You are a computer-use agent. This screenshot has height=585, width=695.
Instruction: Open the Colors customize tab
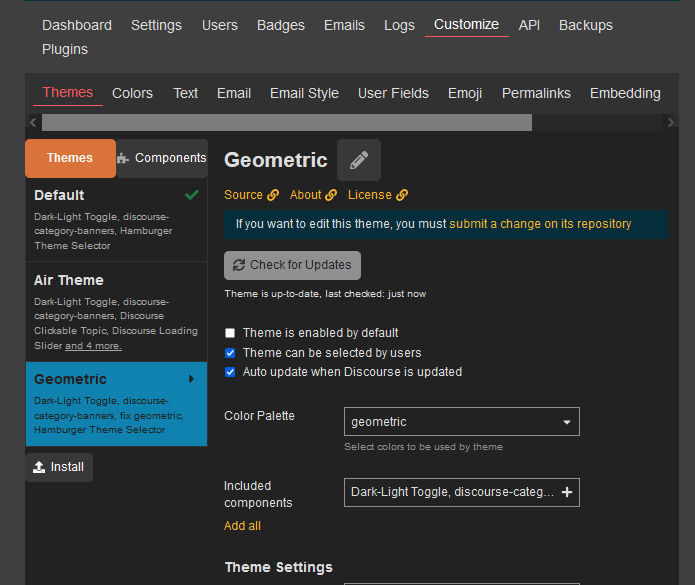point(132,93)
